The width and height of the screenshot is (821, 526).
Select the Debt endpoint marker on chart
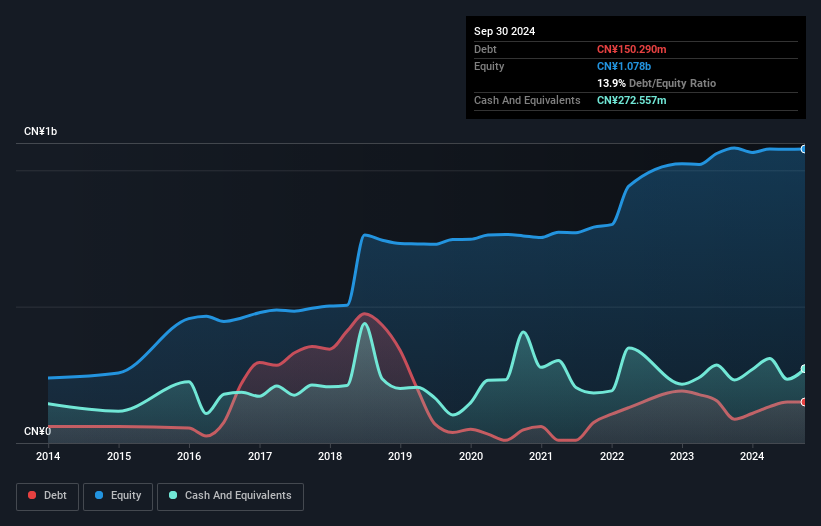click(x=804, y=402)
